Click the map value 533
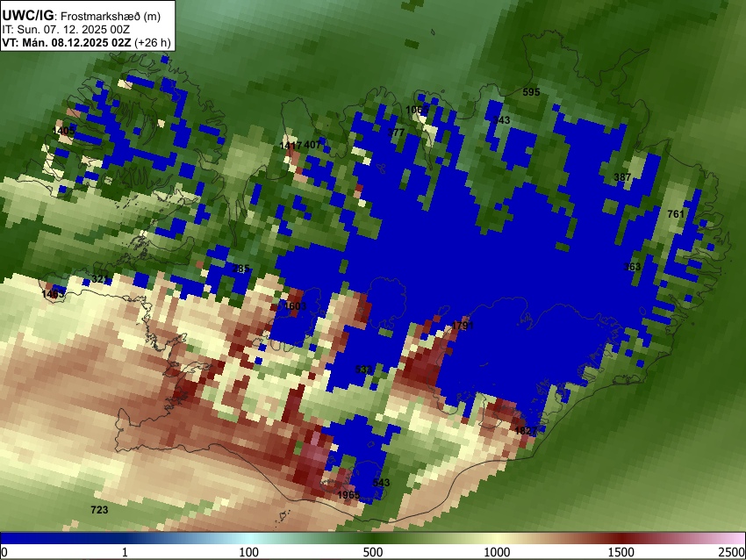 click(x=364, y=370)
